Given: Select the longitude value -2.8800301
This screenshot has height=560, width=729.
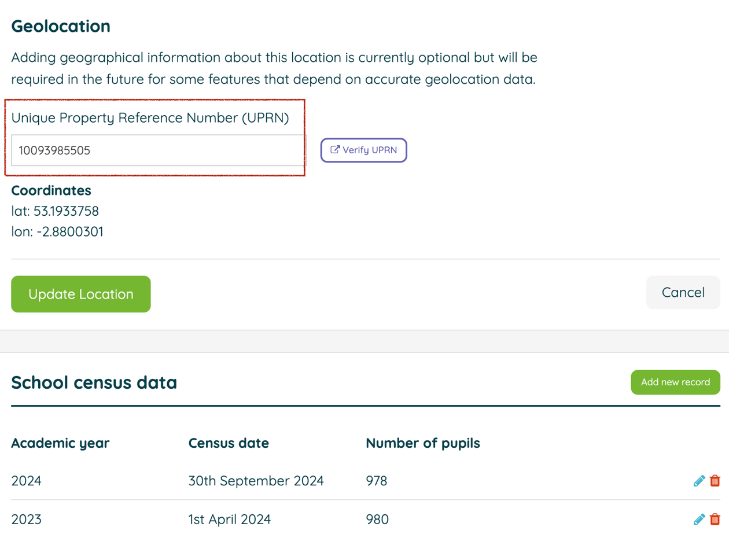Looking at the screenshot, I should pyautogui.click(x=70, y=232).
